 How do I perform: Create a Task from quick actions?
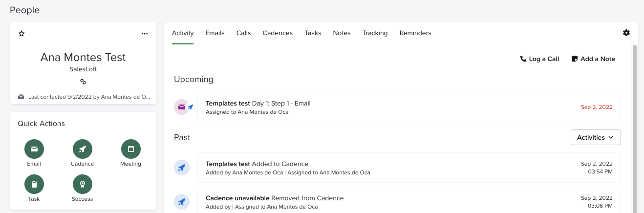click(34, 184)
